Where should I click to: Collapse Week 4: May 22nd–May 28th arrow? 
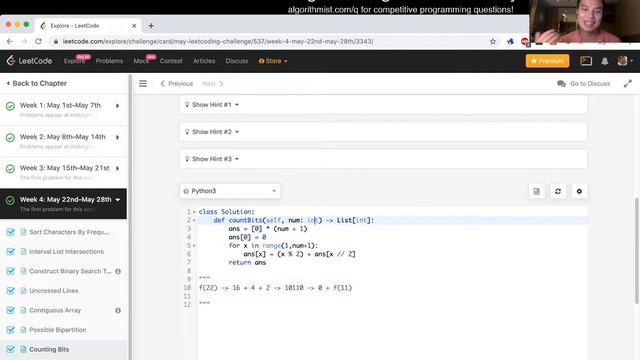118,200
